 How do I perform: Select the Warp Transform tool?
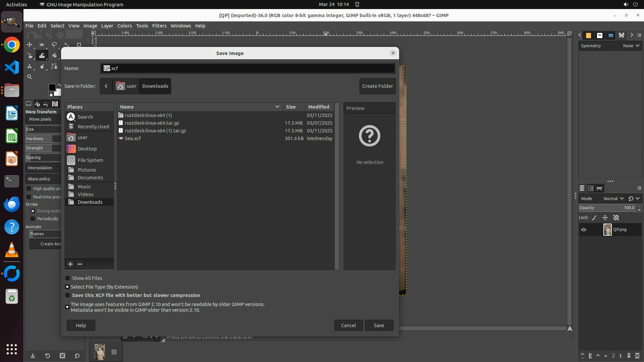[42, 56]
